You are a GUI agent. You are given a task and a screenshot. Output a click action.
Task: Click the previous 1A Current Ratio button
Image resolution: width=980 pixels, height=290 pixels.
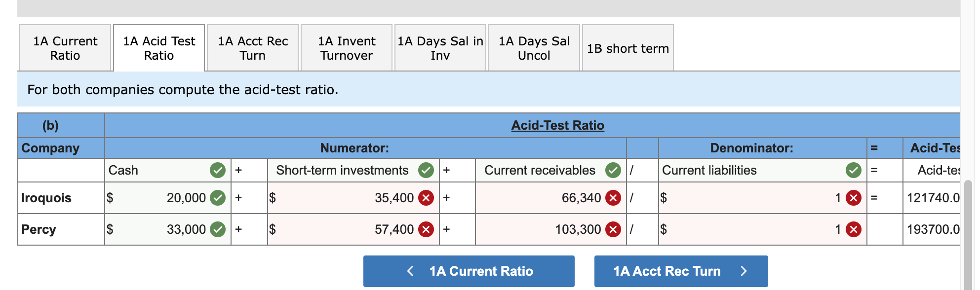[469, 271]
